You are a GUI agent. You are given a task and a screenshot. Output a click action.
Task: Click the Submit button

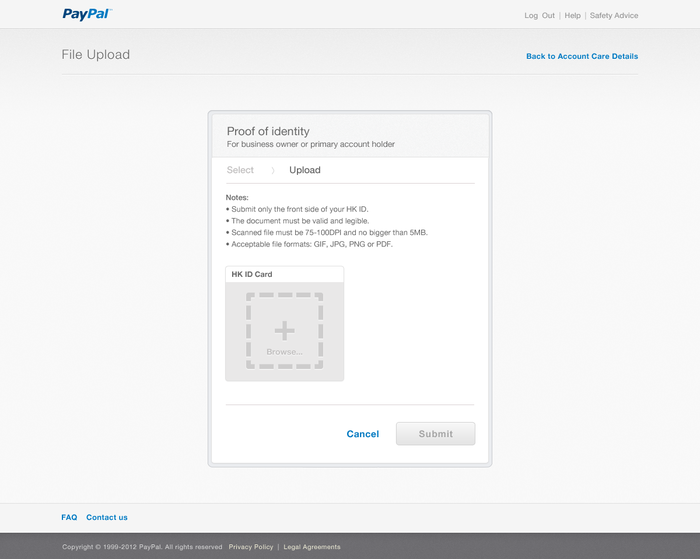click(436, 434)
